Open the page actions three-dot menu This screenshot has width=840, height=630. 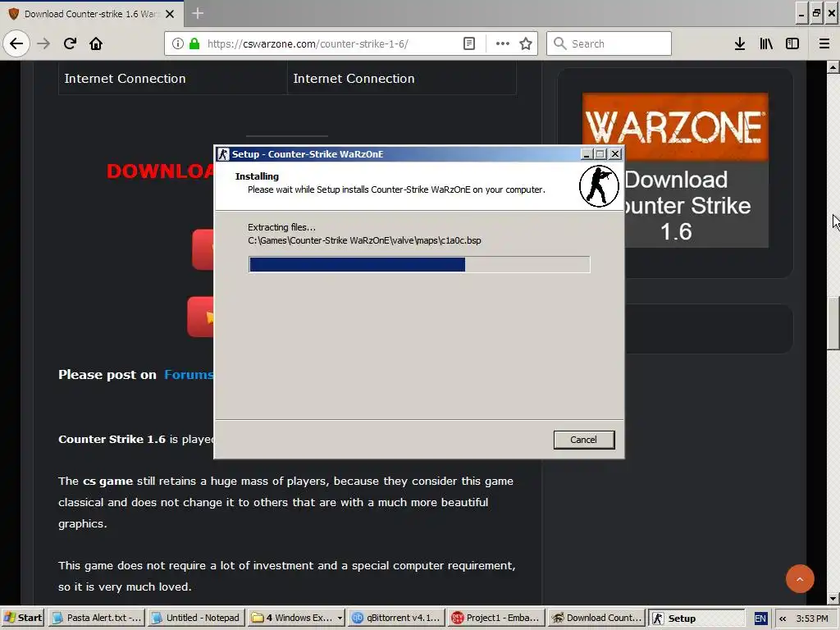click(x=503, y=43)
